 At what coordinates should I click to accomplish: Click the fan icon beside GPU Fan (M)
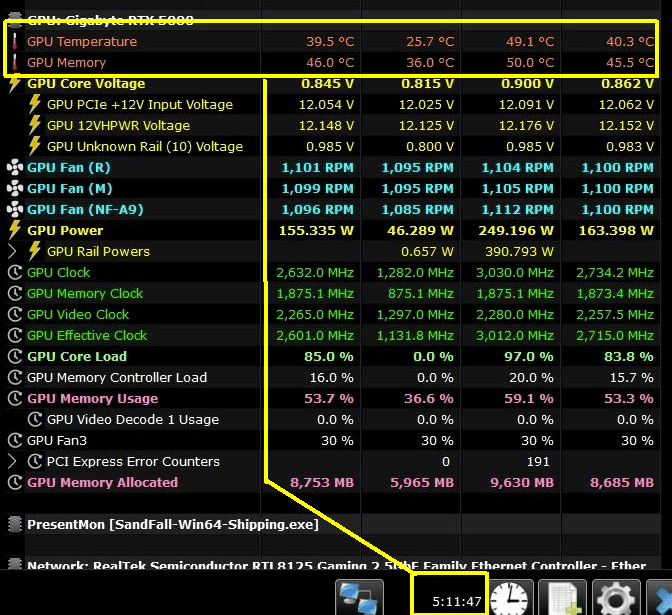[x=15, y=189]
